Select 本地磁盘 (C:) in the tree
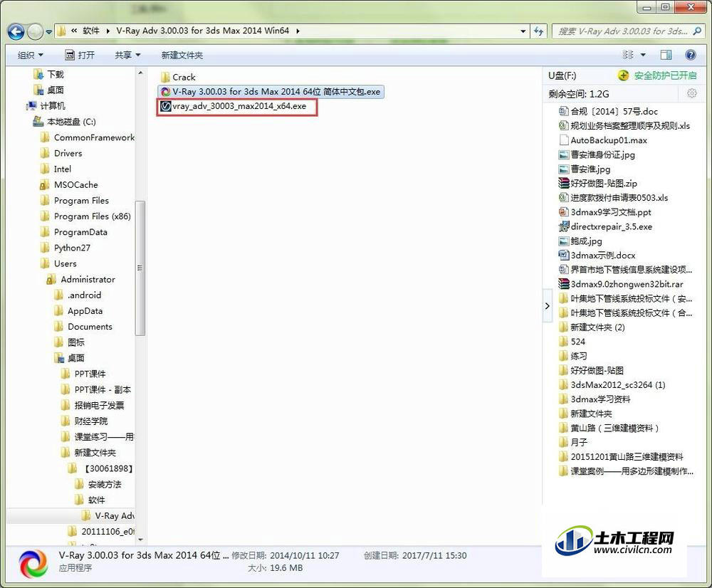Screen dimensions: 712x588 coord(65,122)
